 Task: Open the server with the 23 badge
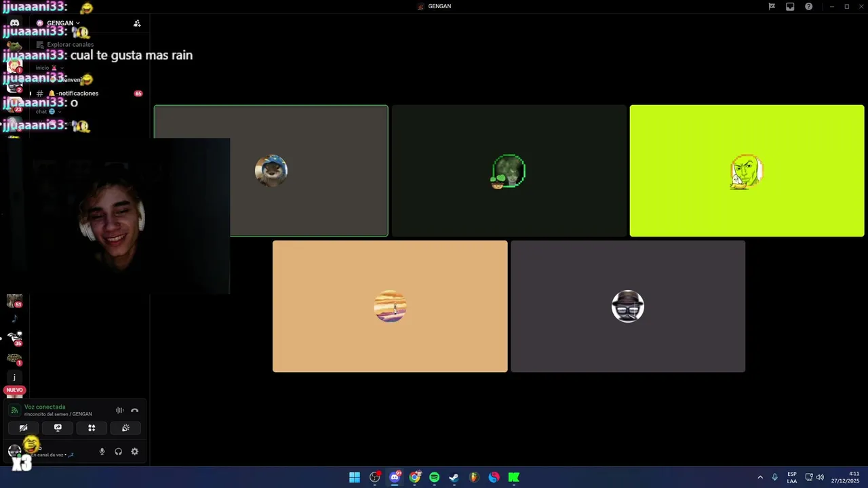[x=14, y=104]
